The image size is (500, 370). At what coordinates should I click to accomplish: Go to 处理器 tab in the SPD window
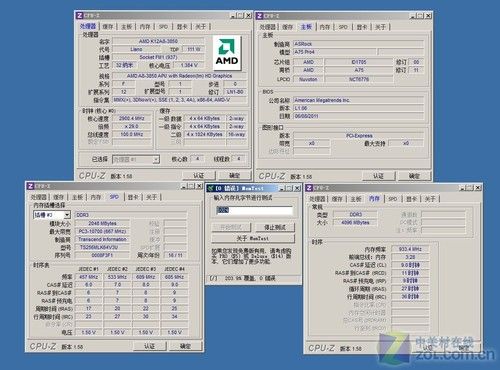pyautogui.click(x=39, y=197)
